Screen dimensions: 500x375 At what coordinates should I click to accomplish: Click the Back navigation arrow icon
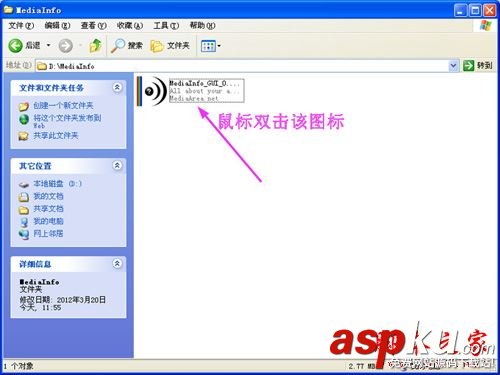point(15,46)
